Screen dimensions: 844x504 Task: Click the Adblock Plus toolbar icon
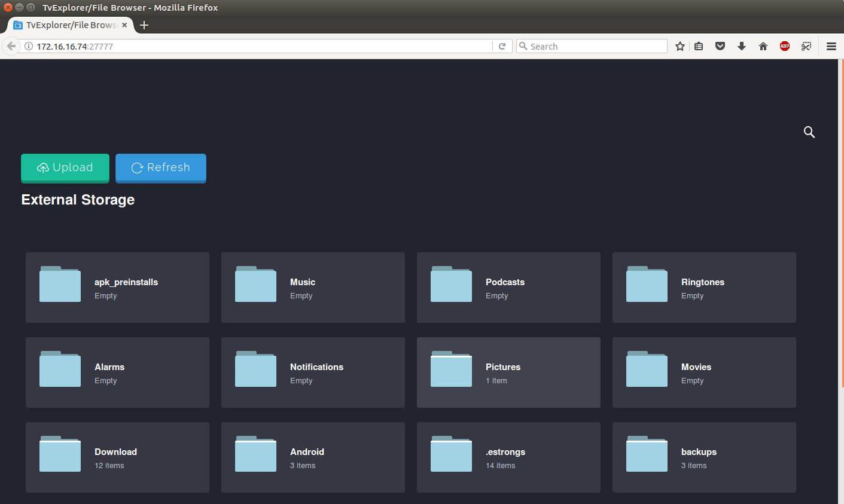(x=784, y=45)
